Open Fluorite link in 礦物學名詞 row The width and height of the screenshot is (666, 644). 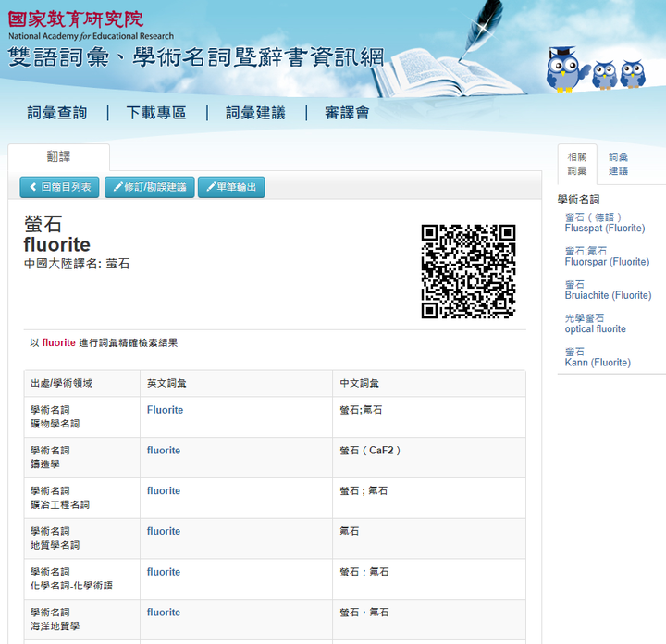(x=165, y=410)
